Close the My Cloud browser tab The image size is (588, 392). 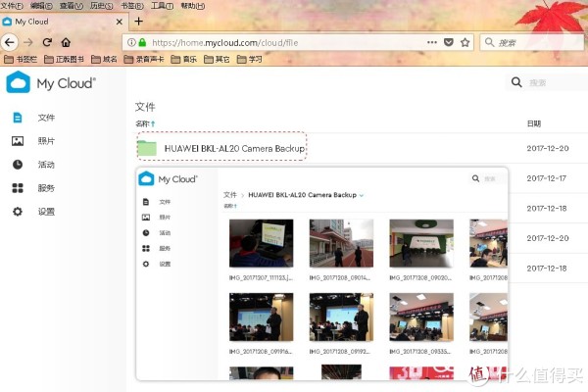[x=120, y=22]
